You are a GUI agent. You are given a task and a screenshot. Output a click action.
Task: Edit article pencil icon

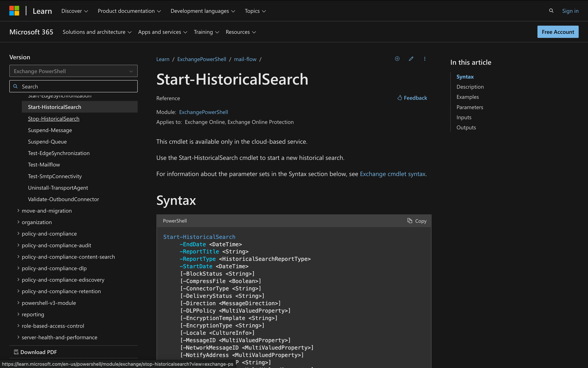(x=411, y=59)
